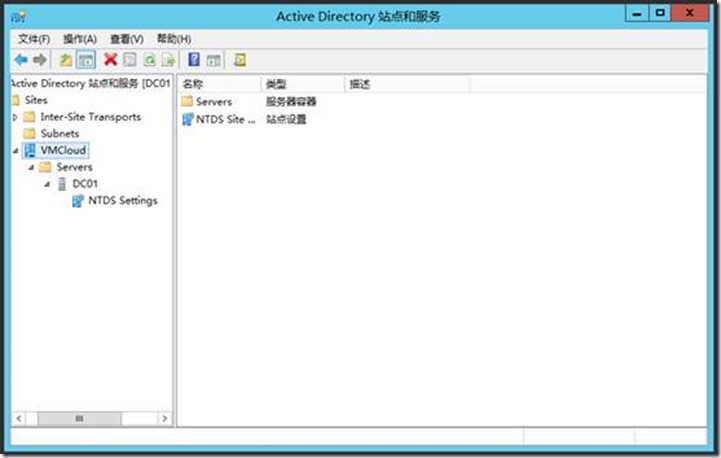This screenshot has height=458, width=721.
Task: Sort by the 描述 column header
Action: [x=407, y=84]
